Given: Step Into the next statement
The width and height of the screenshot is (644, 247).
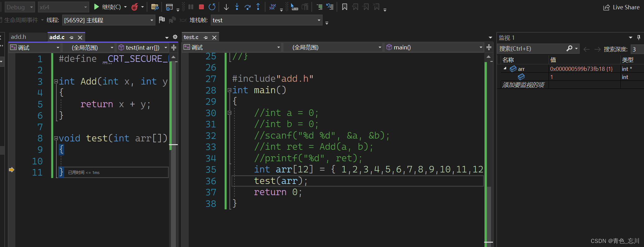Looking at the screenshot, I should pos(237,7).
